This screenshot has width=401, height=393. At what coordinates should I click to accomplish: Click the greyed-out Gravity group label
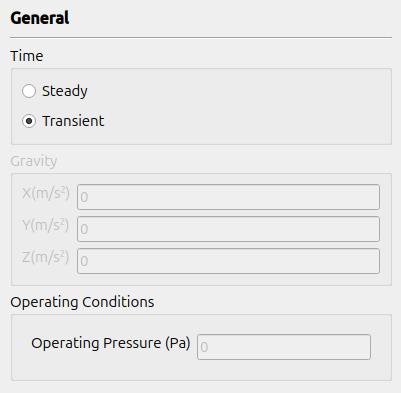tap(34, 161)
